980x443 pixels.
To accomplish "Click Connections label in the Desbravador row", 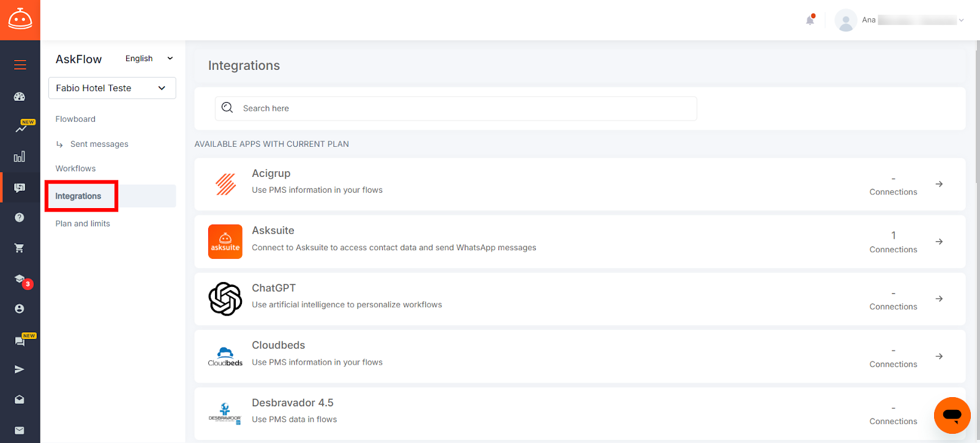I will tap(894, 422).
